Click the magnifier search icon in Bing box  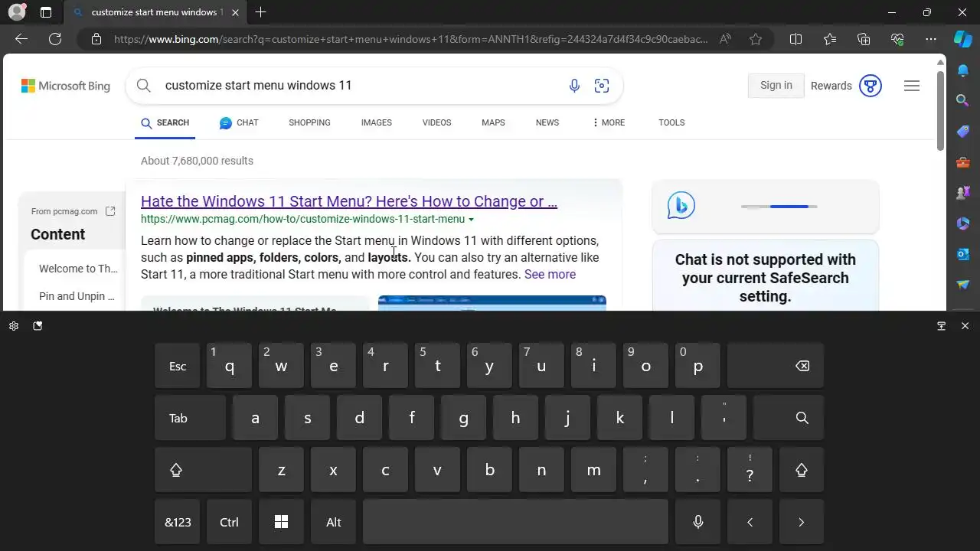[x=144, y=86]
